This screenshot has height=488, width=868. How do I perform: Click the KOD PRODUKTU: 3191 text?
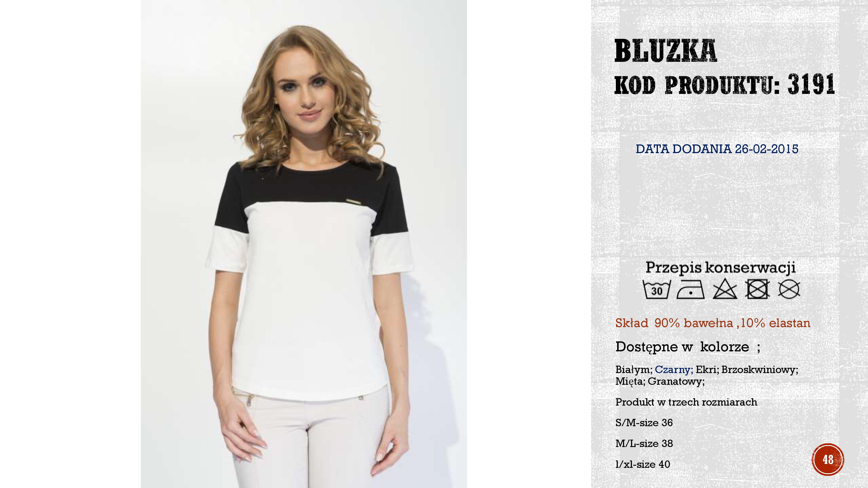725,84
